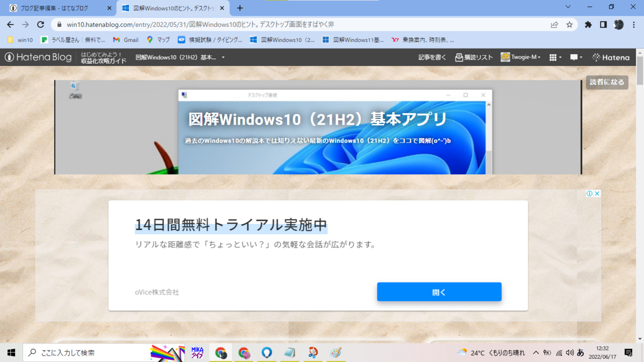The width and height of the screenshot is (644, 362).
Task: Open the Wi-Fi network tray icon
Action: (x=559, y=352)
